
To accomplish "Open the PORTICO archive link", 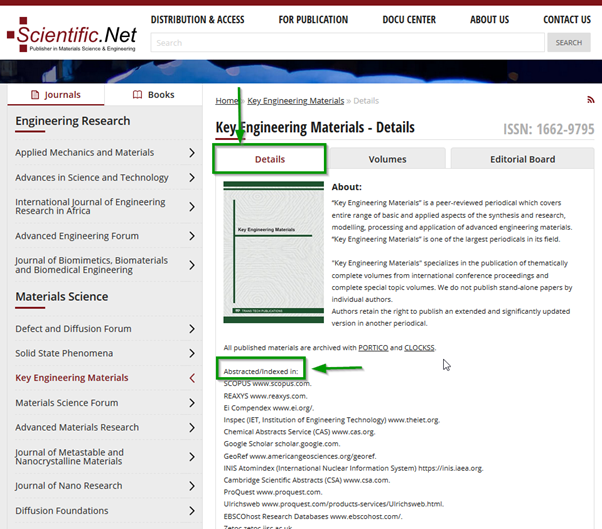I will pos(373,347).
